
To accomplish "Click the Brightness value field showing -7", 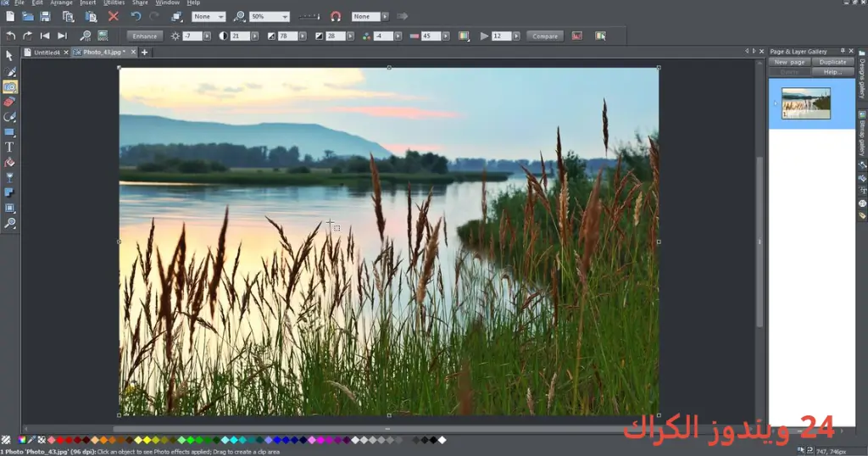I will pos(192,36).
